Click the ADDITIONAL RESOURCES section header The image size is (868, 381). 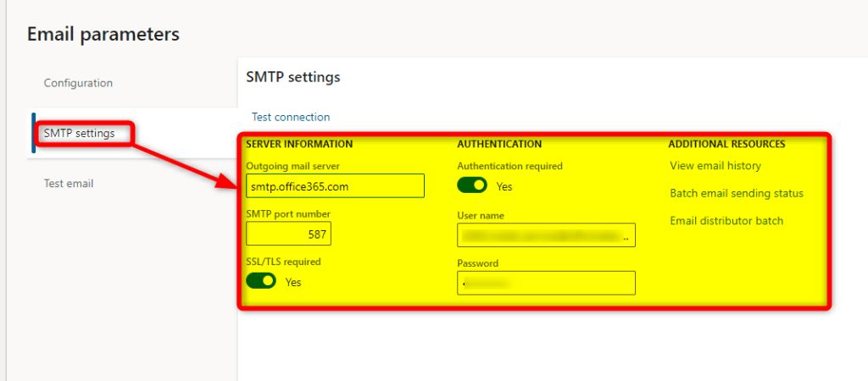click(x=726, y=144)
